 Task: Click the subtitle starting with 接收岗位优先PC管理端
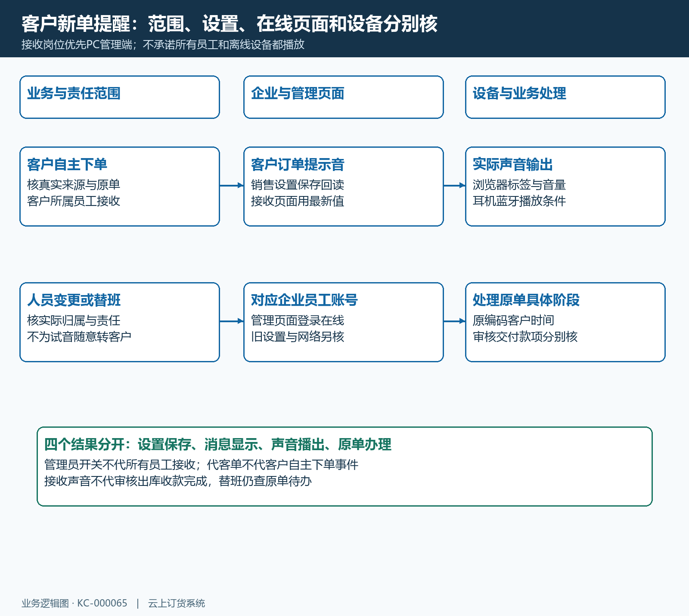[x=163, y=44]
